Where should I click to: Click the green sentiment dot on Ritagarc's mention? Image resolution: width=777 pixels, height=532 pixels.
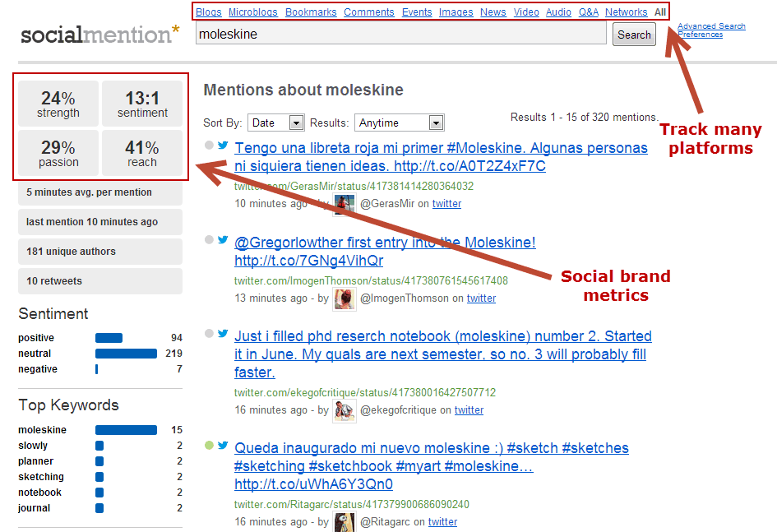tap(209, 446)
